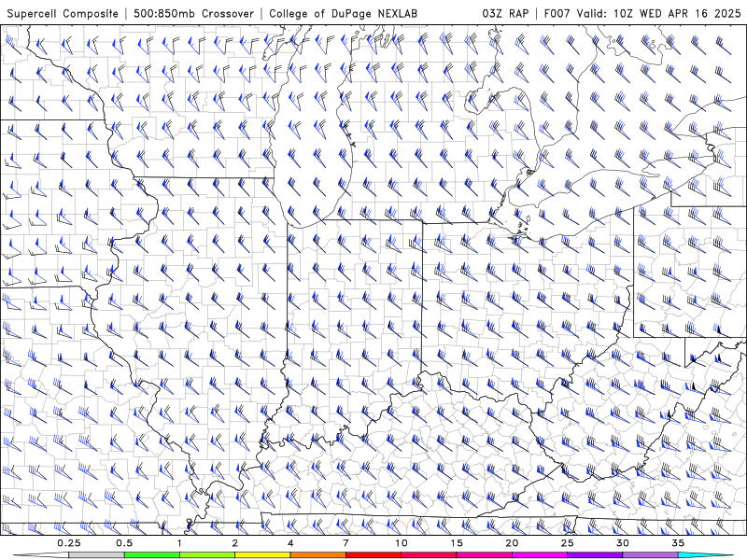Click the 0.5 legend value
The width and height of the screenshot is (747, 560).
pyautogui.click(x=124, y=543)
